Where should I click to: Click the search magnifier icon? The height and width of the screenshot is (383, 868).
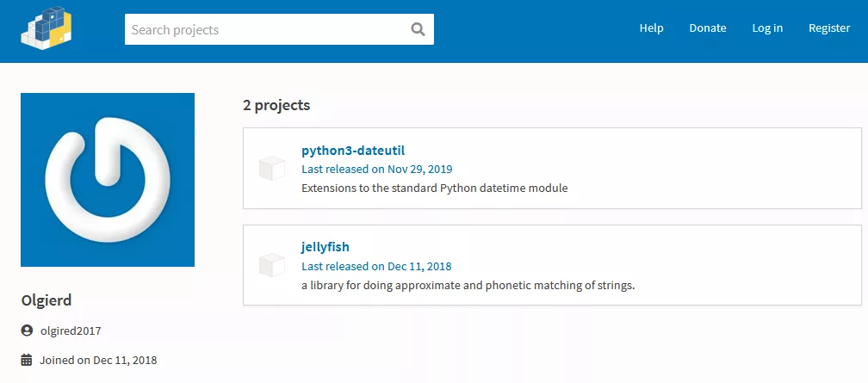[418, 29]
